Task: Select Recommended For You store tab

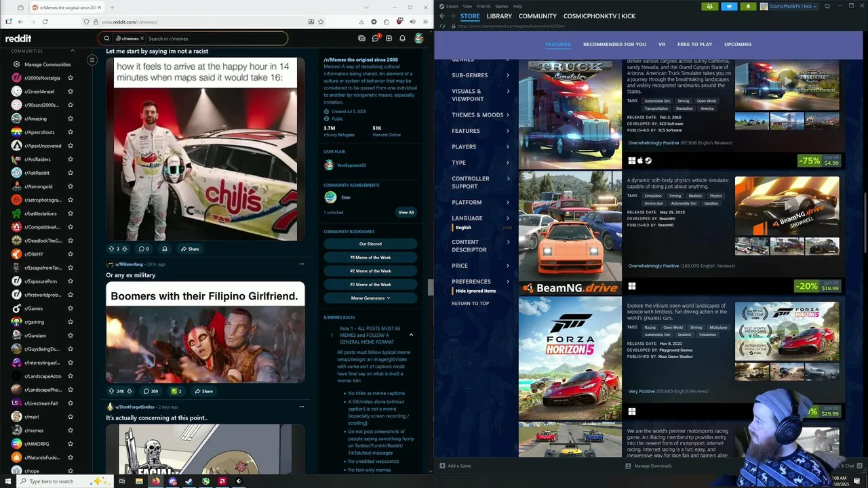Action: point(614,44)
